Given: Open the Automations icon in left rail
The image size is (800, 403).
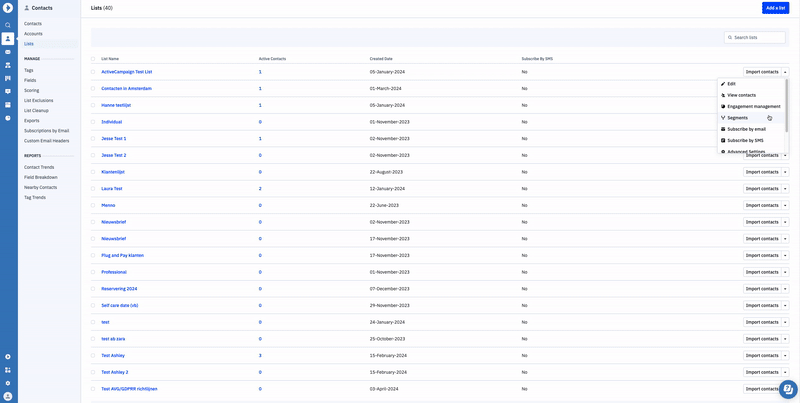Looking at the screenshot, I should (8, 65).
